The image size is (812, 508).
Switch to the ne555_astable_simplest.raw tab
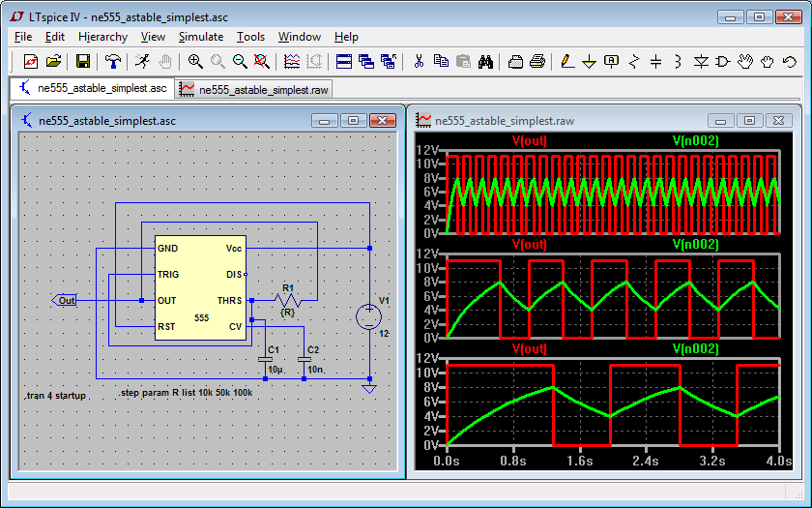point(253,90)
